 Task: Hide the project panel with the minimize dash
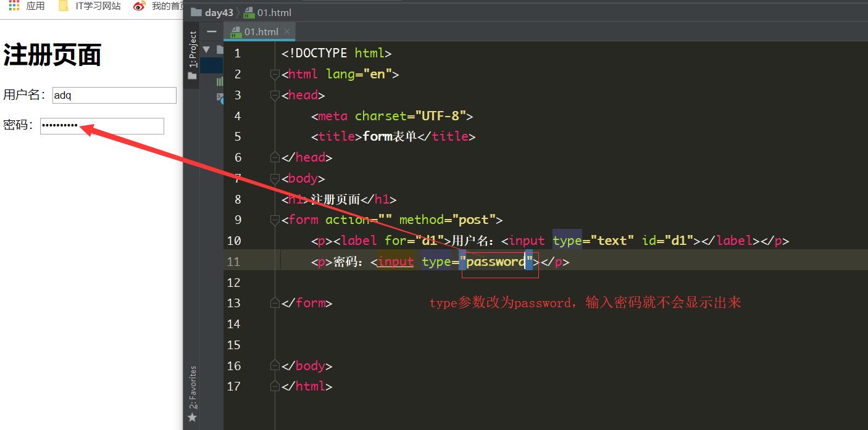pyautogui.click(x=212, y=31)
